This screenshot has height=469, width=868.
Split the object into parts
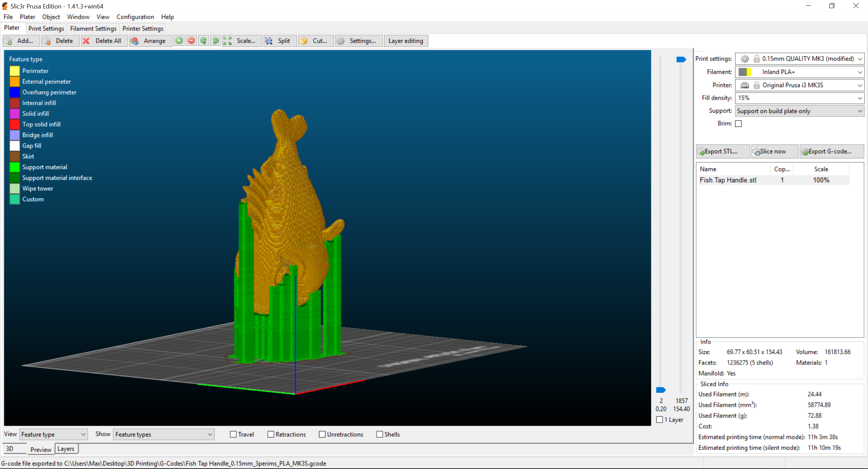click(280, 41)
